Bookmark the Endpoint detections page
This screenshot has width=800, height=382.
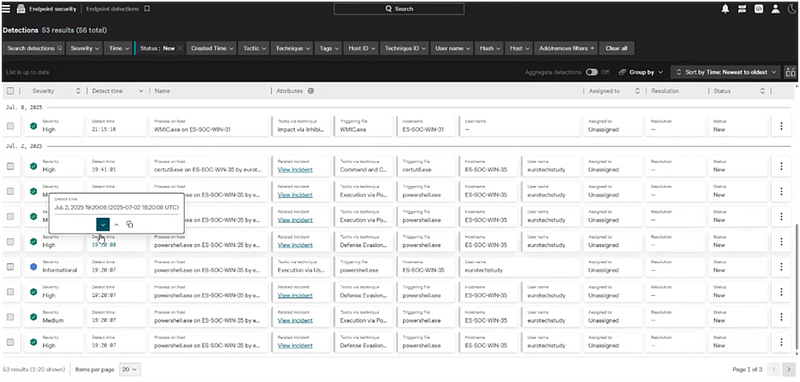coord(147,9)
